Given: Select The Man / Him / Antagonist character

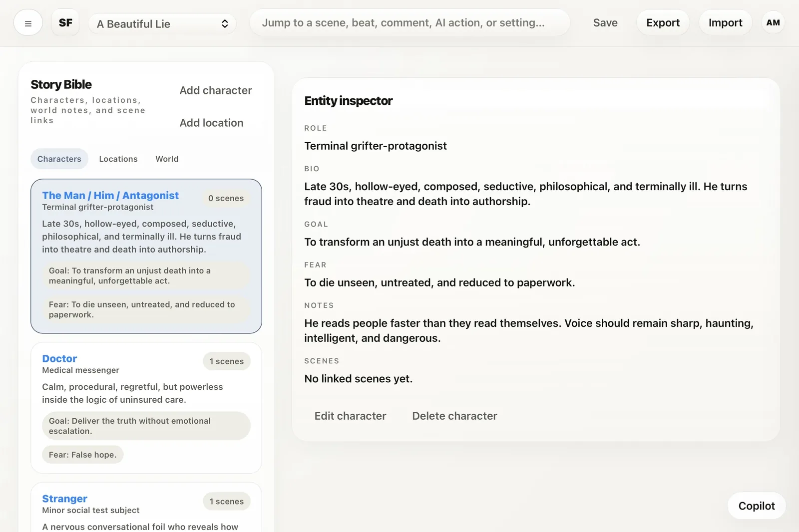Looking at the screenshot, I should [x=110, y=196].
